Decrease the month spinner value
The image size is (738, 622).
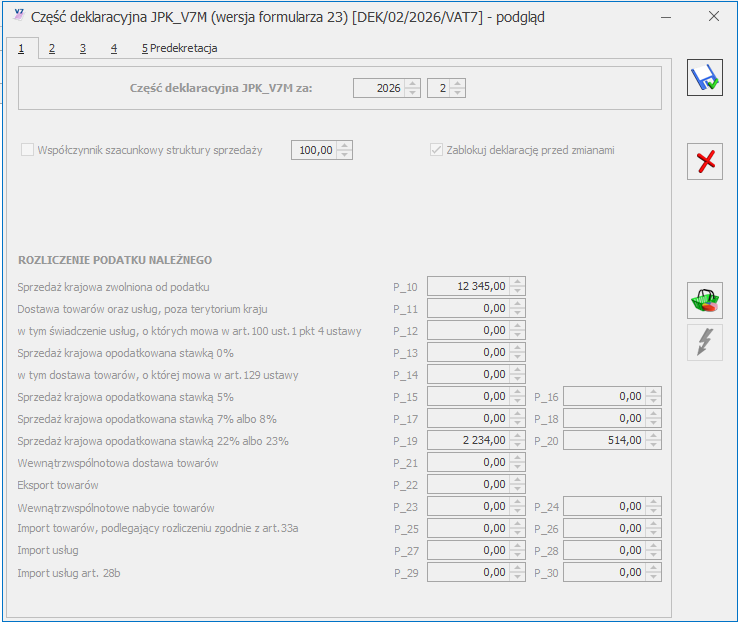[458, 93]
